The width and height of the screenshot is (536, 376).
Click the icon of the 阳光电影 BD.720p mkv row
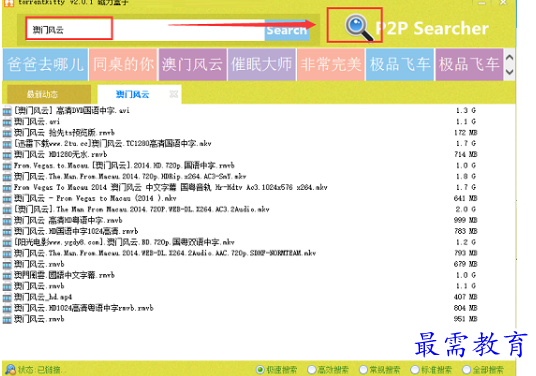coord(7,243)
